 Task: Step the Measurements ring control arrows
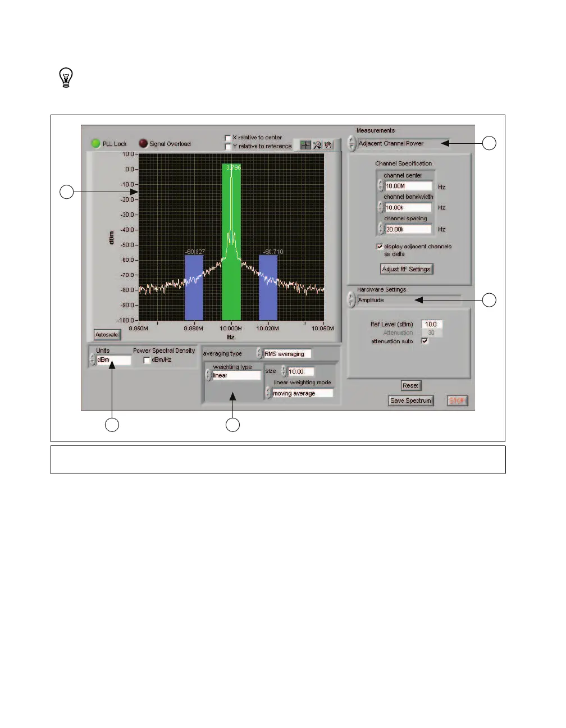click(x=352, y=143)
